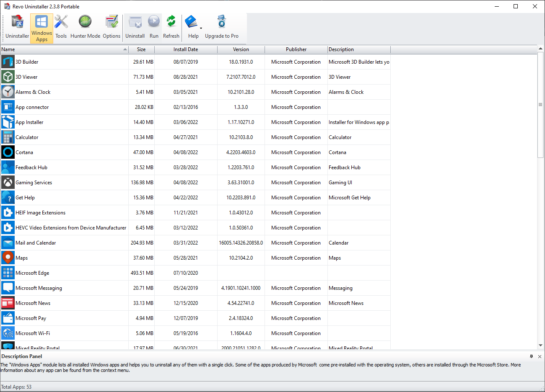Click the 'Gaming UI' description
The image size is (545, 392).
[340, 183]
